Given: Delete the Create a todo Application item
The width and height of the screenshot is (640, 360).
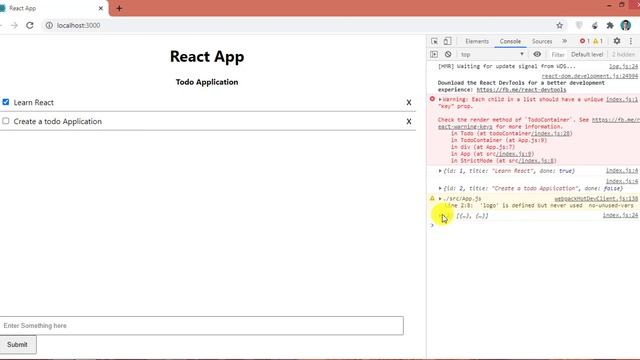Looking at the screenshot, I should pyautogui.click(x=409, y=121).
